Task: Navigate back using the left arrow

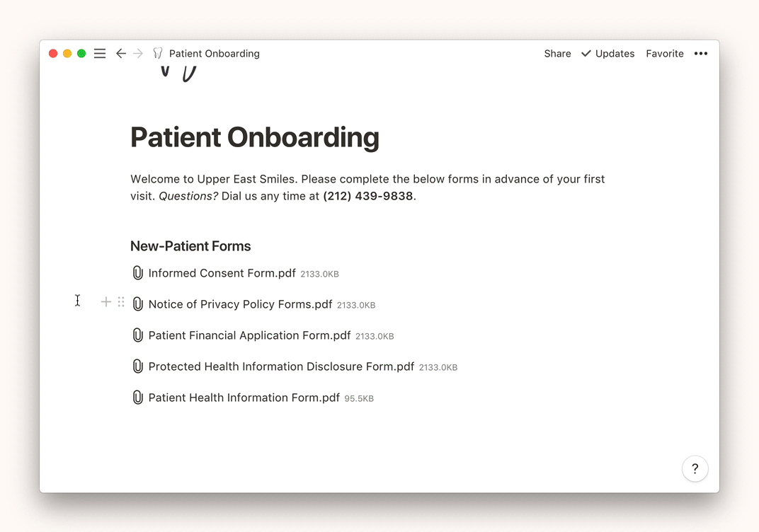Action: [120, 53]
